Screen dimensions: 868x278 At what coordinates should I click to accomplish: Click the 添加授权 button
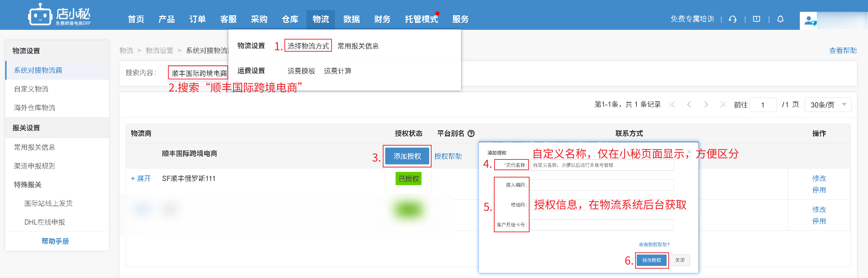[407, 156]
